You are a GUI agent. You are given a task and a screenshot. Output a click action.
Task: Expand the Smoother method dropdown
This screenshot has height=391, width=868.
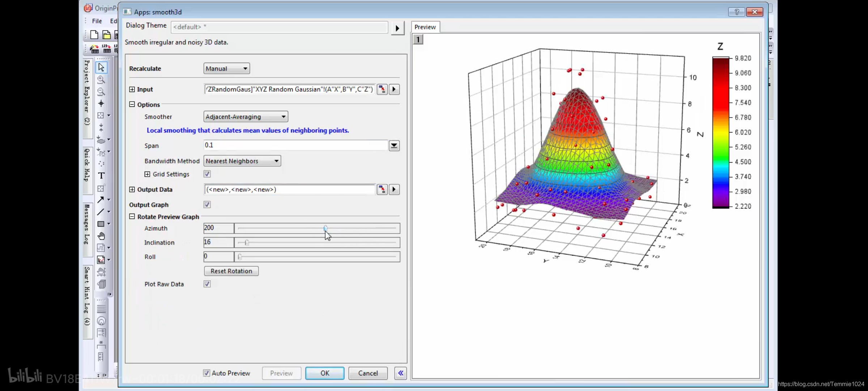(283, 116)
